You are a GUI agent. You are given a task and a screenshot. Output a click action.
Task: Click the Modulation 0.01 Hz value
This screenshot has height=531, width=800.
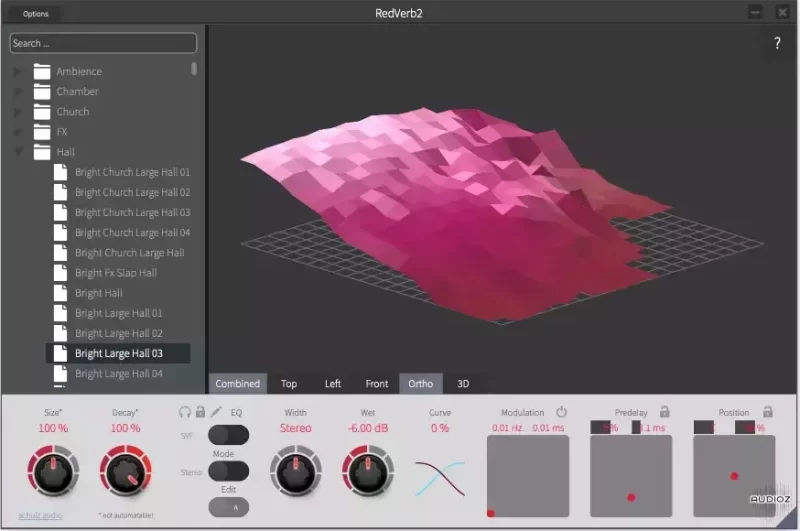click(x=507, y=428)
